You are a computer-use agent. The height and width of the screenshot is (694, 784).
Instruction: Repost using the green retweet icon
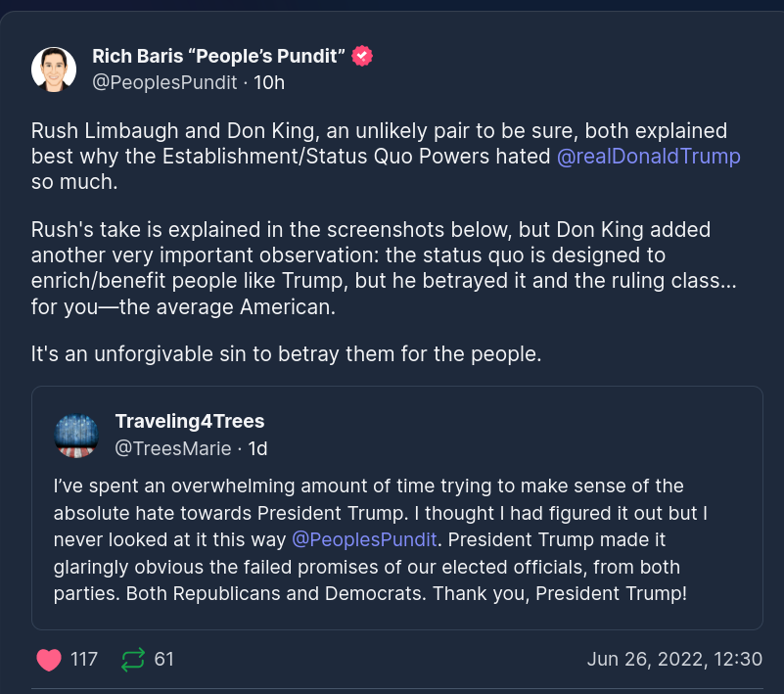point(132,660)
